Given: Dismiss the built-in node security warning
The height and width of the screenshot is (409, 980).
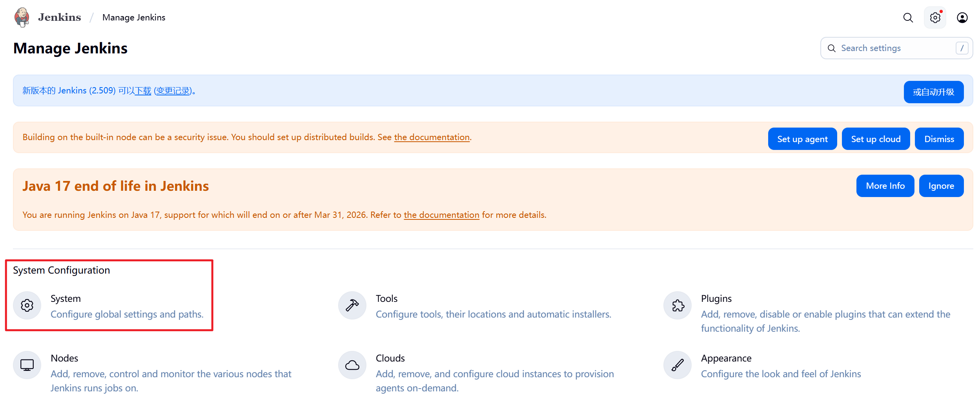Looking at the screenshot, I should click(939, 139).
